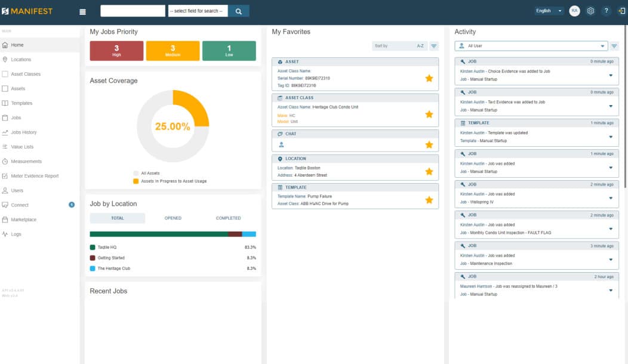
Task: Click the search text input field
Action: 133,11
